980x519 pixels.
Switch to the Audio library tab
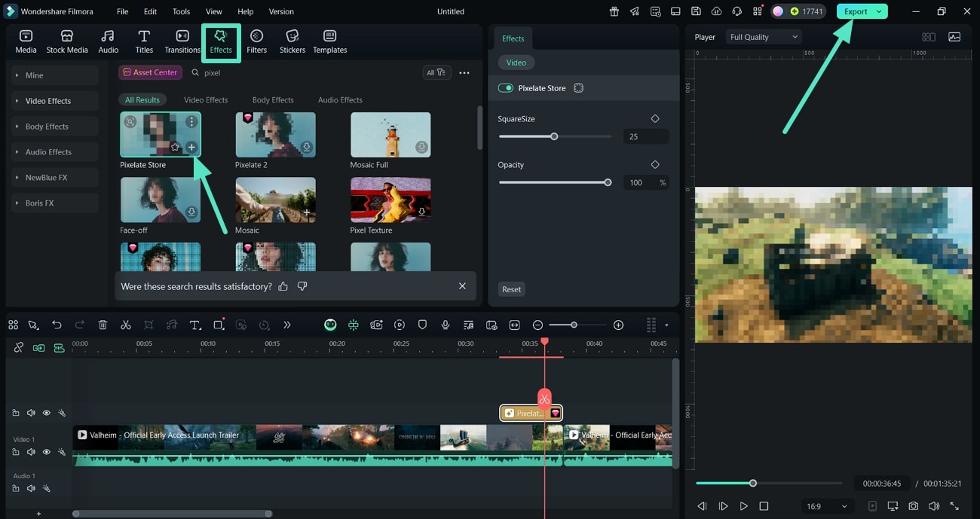click(x=109, y=41)
